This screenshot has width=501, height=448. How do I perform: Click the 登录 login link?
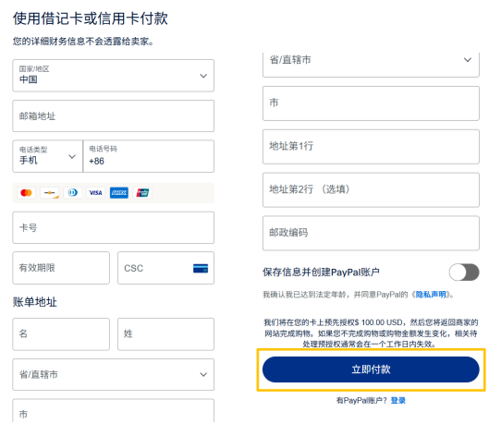click(398, 400)
